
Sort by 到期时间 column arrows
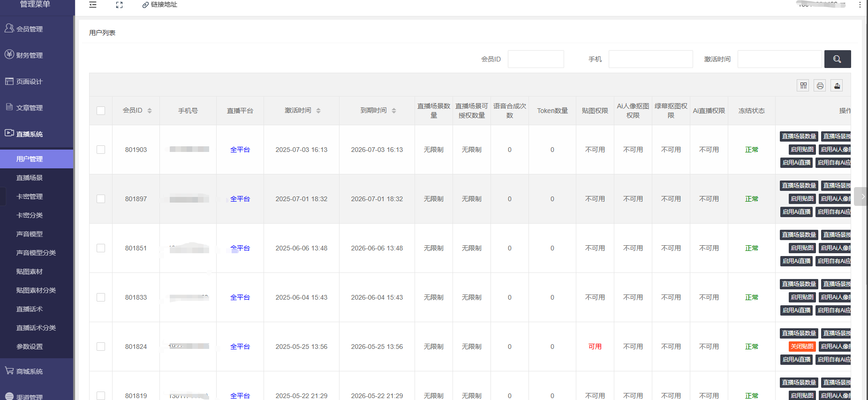tap(394, 111)
